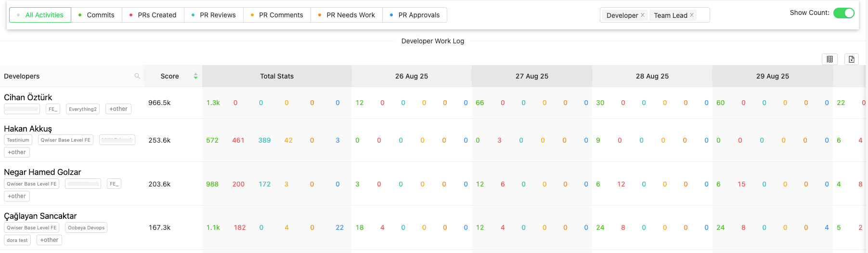Screen dimensions: 868x253
Task: Expand +other teams for Cihan Öztürk
Action: point(118,109)
